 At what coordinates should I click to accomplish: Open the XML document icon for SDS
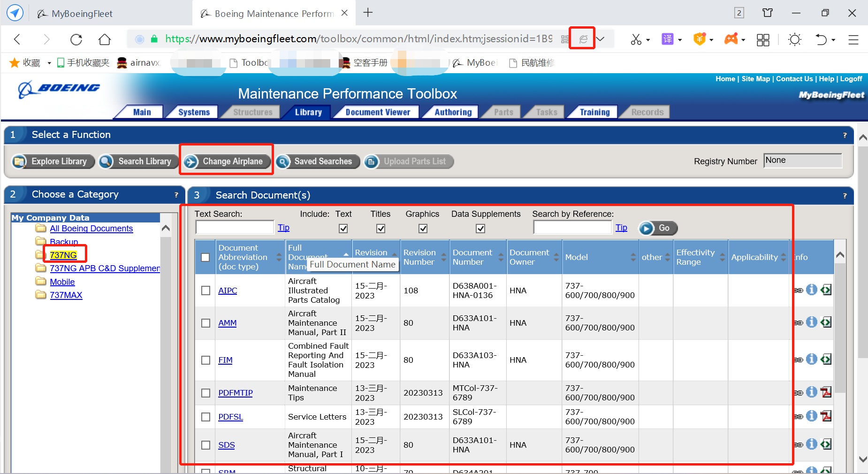point(826,444)
